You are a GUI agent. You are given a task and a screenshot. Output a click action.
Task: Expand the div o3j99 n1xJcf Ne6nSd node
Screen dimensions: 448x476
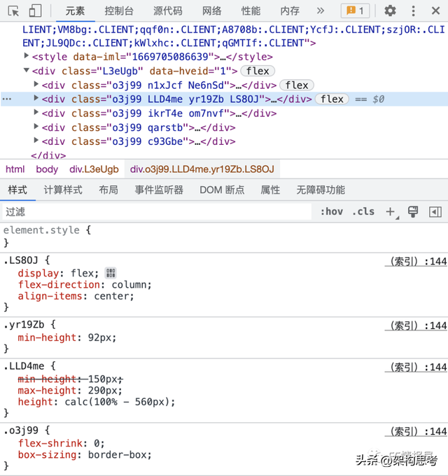point(36,84)
